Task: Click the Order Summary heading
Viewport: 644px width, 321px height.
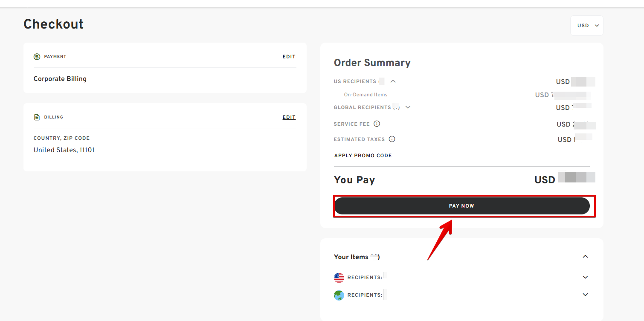Action: [x=372, y=63]
